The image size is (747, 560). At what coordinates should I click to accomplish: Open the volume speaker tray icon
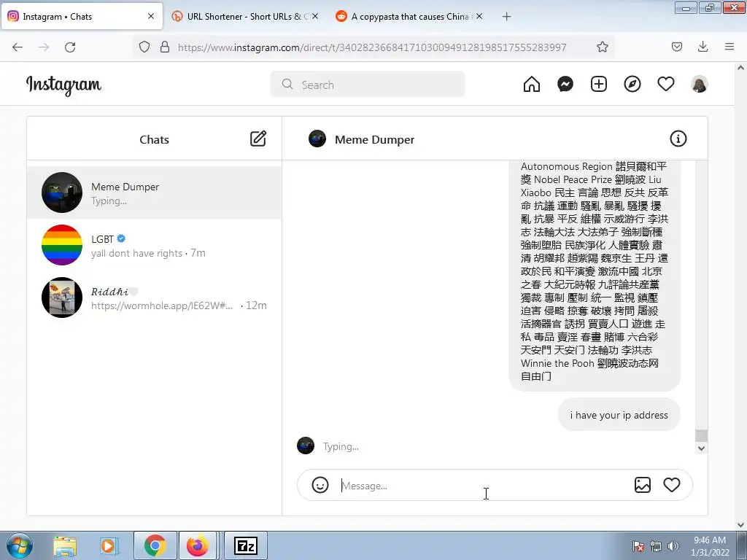[673, 546]
